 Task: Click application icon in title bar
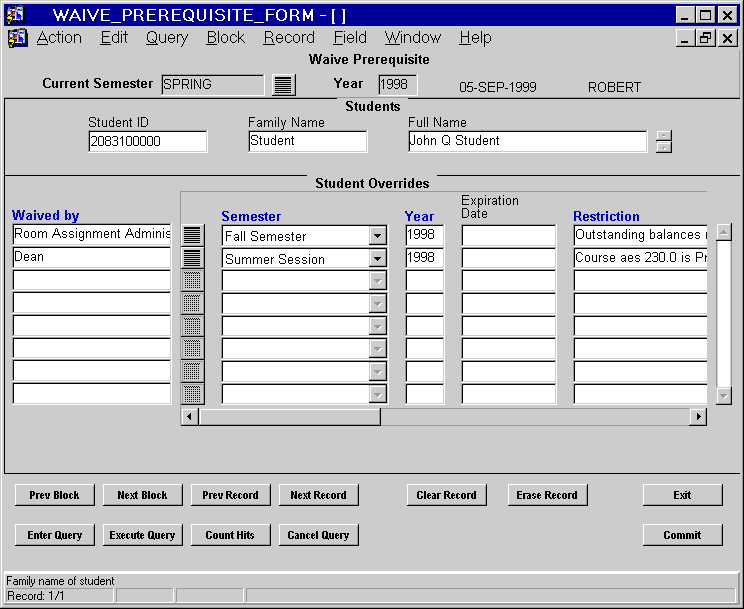15,14
